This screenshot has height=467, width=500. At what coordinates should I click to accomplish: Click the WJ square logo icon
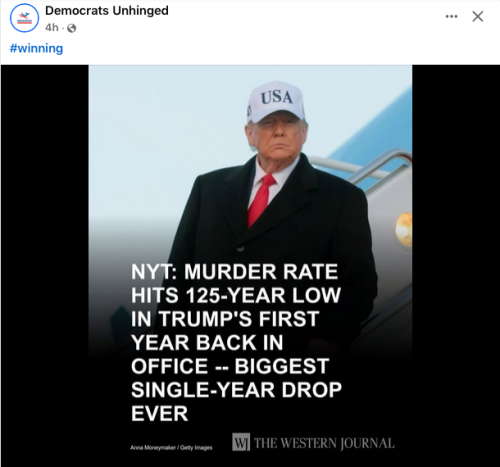(x=241, y=442)
